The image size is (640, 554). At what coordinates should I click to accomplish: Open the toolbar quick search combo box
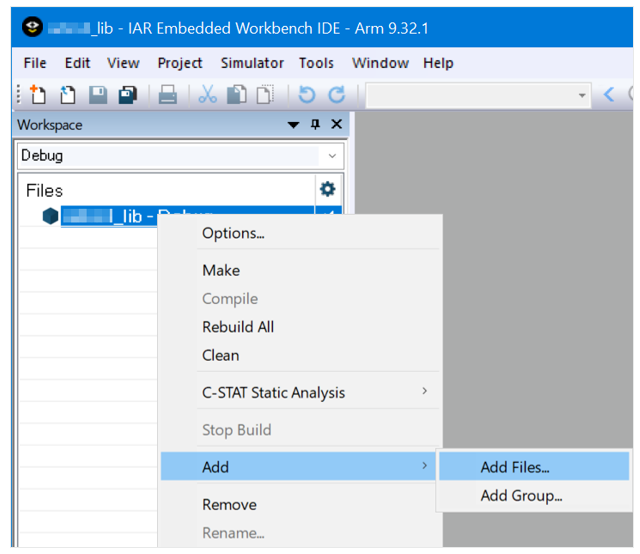[478, 96]
